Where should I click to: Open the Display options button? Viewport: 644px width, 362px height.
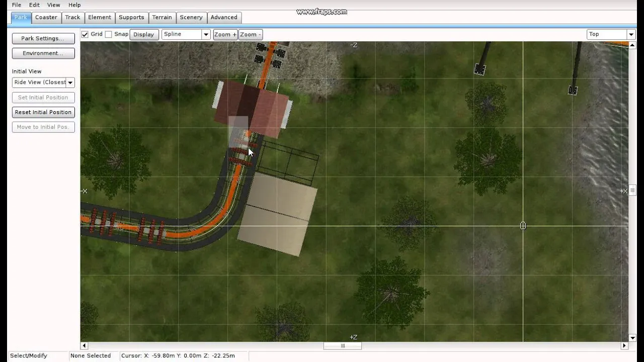tap(144, 35)
